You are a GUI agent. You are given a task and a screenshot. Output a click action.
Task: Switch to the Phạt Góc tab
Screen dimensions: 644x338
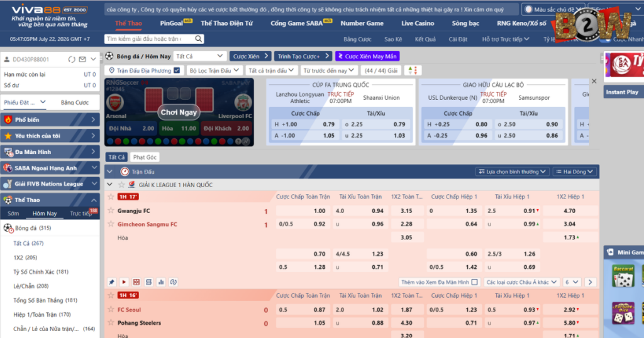coord(145,157)
